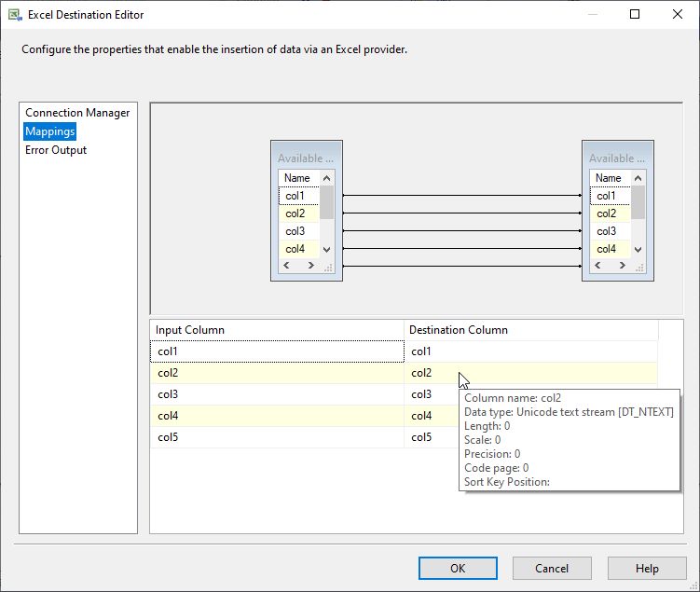
Task: Select col3 in available destination columns box
Action: tap(610, 231)
